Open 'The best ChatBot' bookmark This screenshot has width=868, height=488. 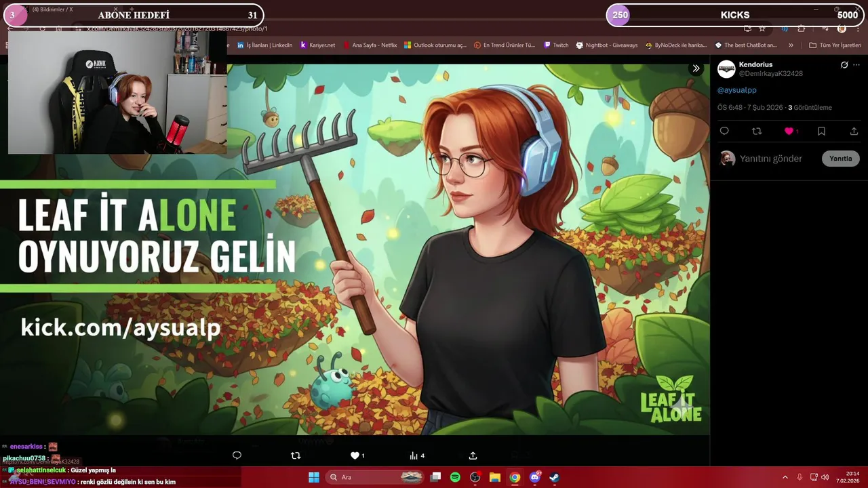pos(746,45)
